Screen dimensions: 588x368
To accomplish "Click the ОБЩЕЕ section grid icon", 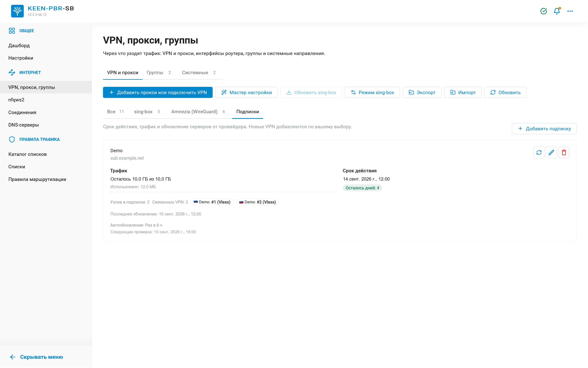I will tap(12, 31).
